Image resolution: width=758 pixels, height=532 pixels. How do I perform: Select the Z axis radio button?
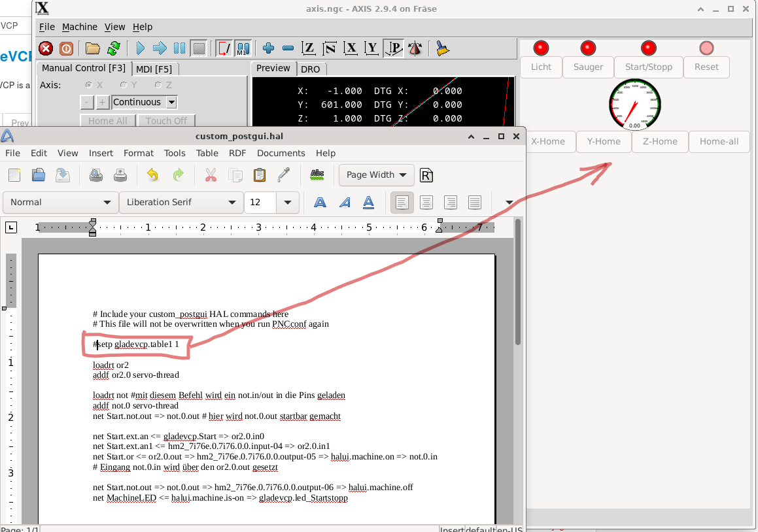click(x=158, y=85)
